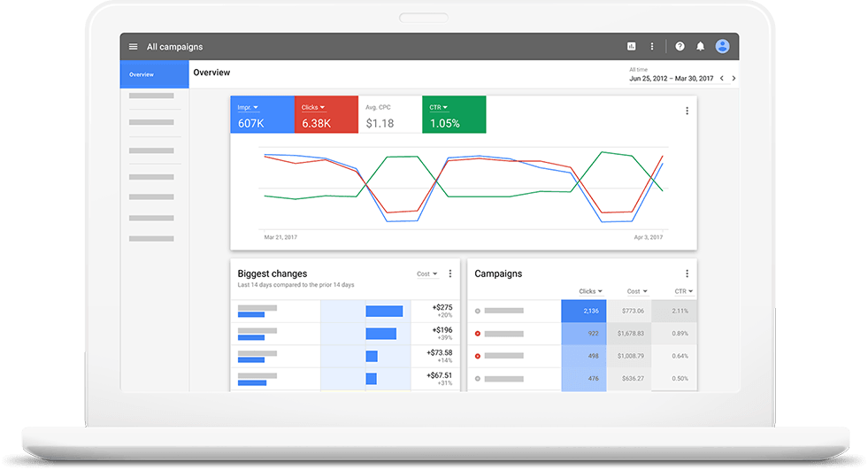Select the Overview tab in the sidebar
This screenshot has width=868, height=470.
point(154,74)
